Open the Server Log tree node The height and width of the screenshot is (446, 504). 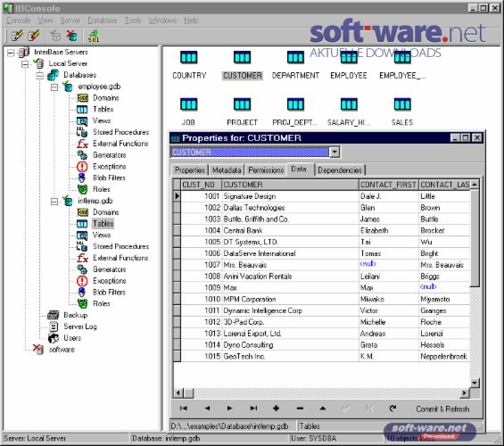point(80,326)
